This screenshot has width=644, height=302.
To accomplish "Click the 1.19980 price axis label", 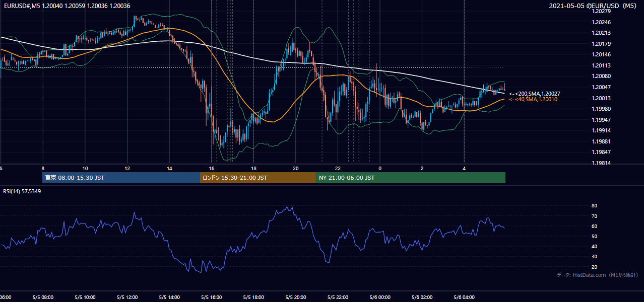I will pos(601,109).
